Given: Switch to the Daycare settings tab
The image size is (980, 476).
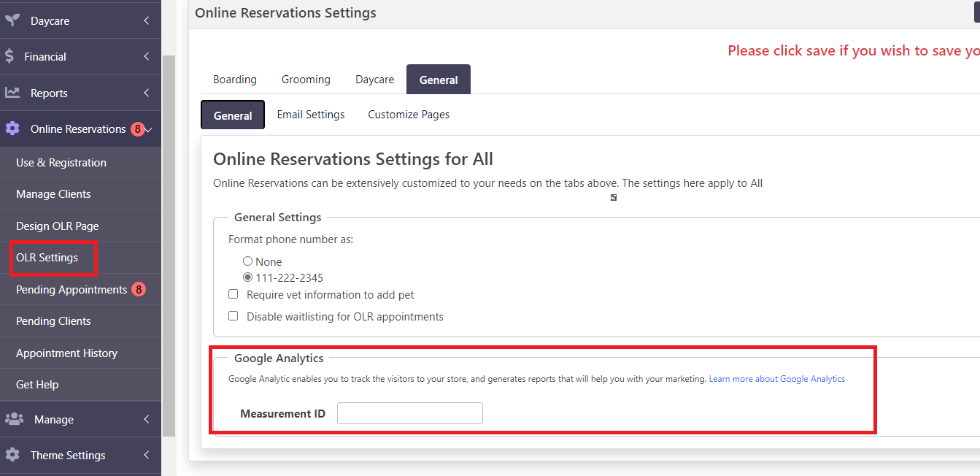Looking at the screenshot, I should click(374, 80).
